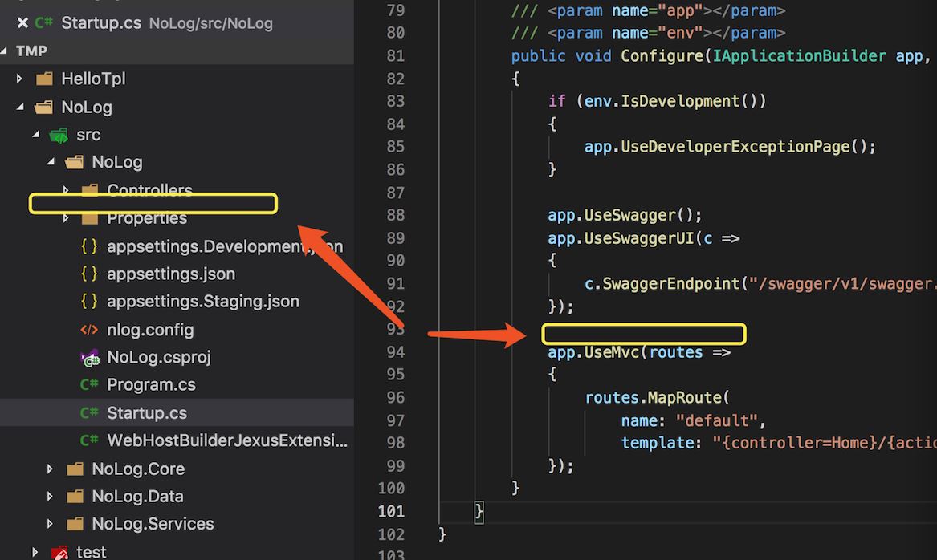Click the red test folder icon
This screenshot has height=560, width=937.
tap(59, 552)
